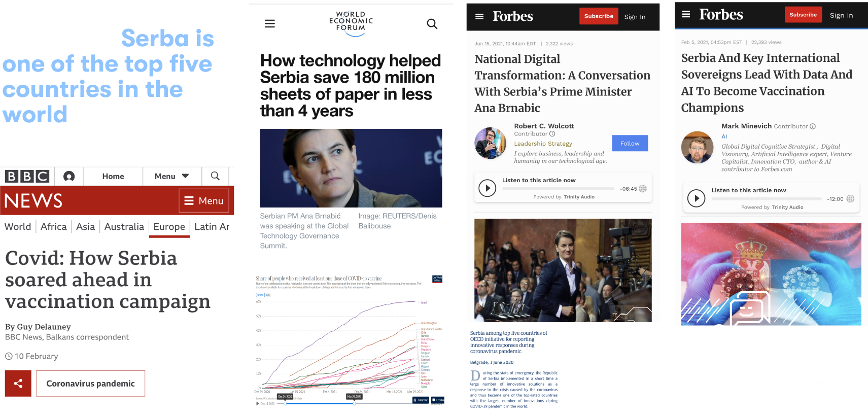
Task: Click info icon next to Mark Minevich Contributor
Action: [813, 126]
